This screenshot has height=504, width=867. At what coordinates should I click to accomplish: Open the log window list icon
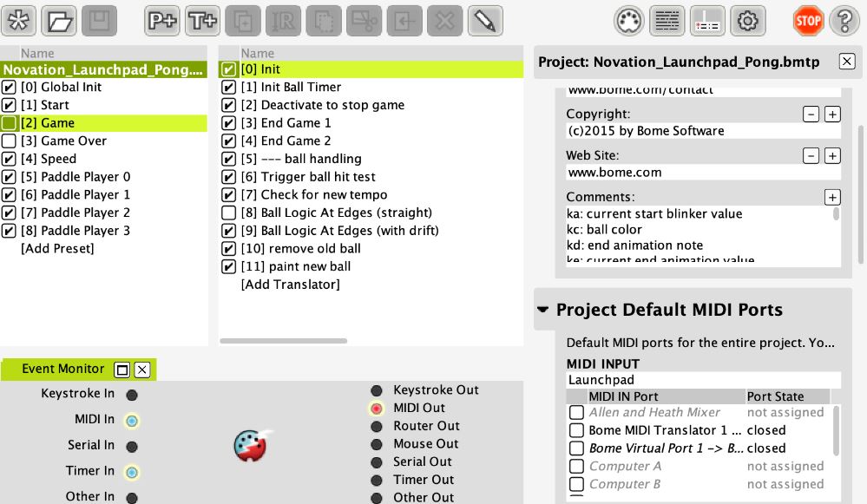click(667, 21)
